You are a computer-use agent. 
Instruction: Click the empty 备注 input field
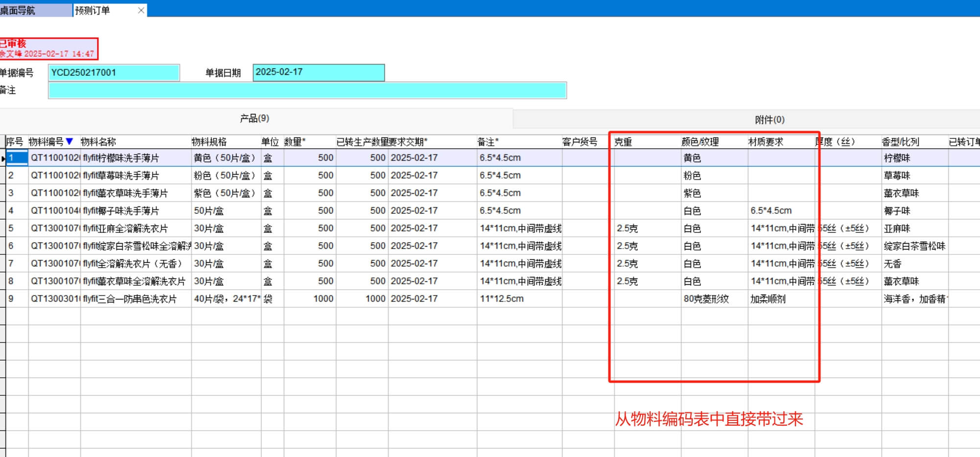pyautogui.click(x=307, y=91)
